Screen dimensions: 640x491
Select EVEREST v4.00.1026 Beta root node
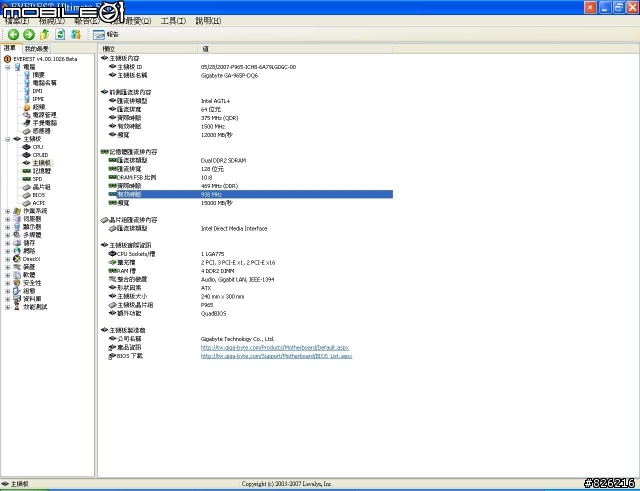tap(45, 59)
